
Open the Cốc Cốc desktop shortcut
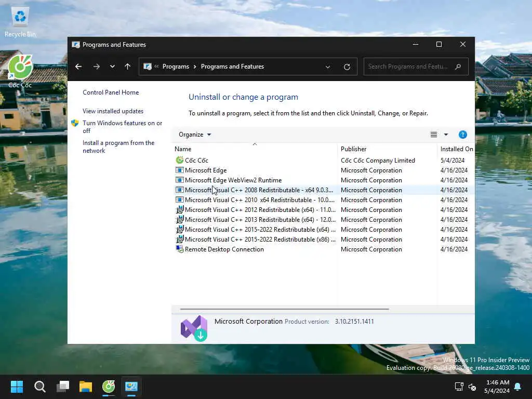20,71
